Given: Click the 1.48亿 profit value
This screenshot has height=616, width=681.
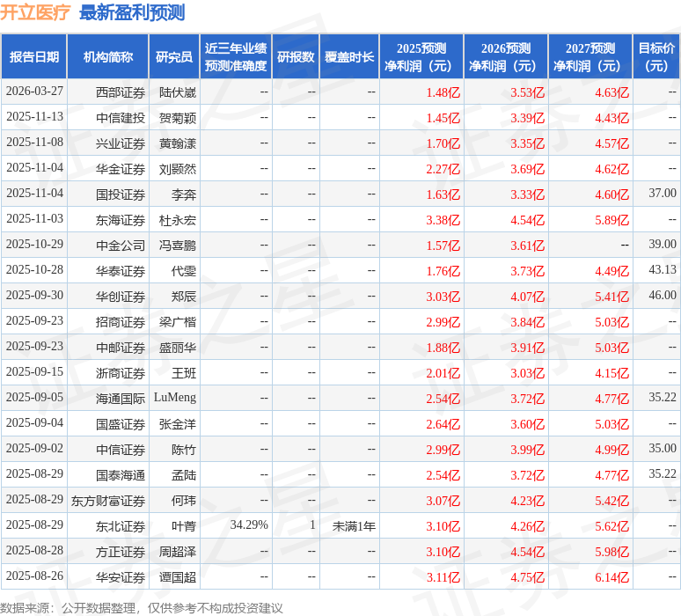Looking at the screenshot, I should (443, 92).
